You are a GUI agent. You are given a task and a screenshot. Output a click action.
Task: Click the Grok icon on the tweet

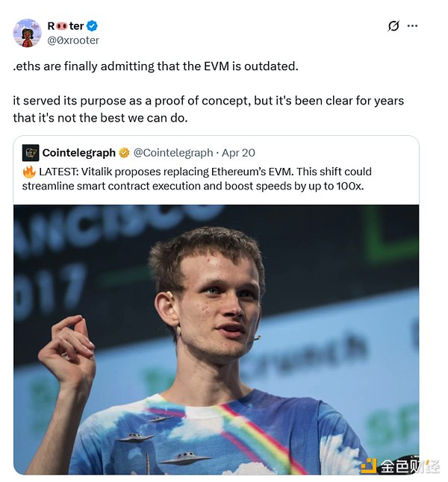point(393,27)
